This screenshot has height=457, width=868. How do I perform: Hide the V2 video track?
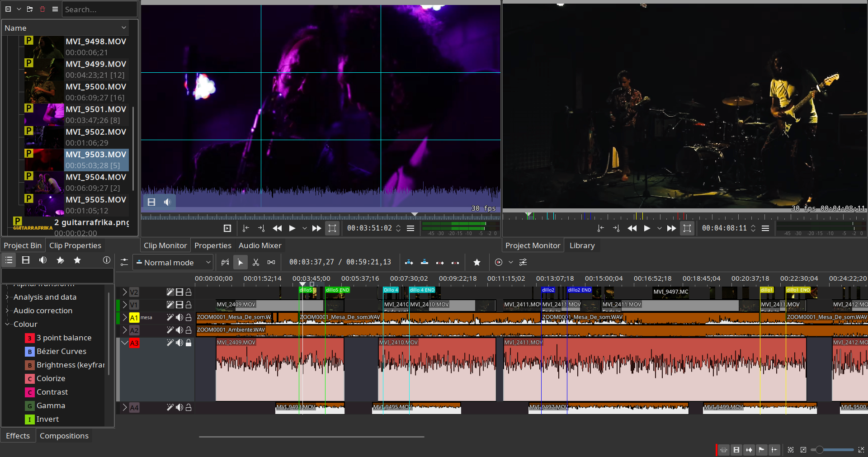pyautogui.click(x=179, y=292)
